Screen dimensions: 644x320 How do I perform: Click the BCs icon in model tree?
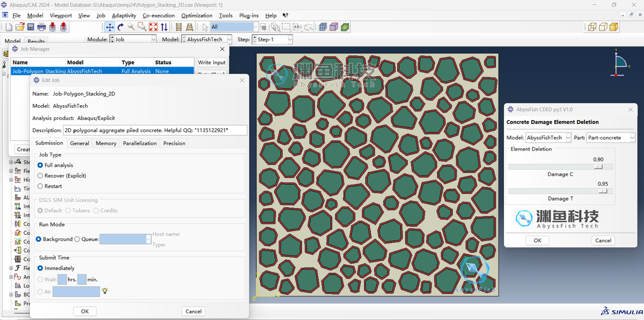coord(18,295)
